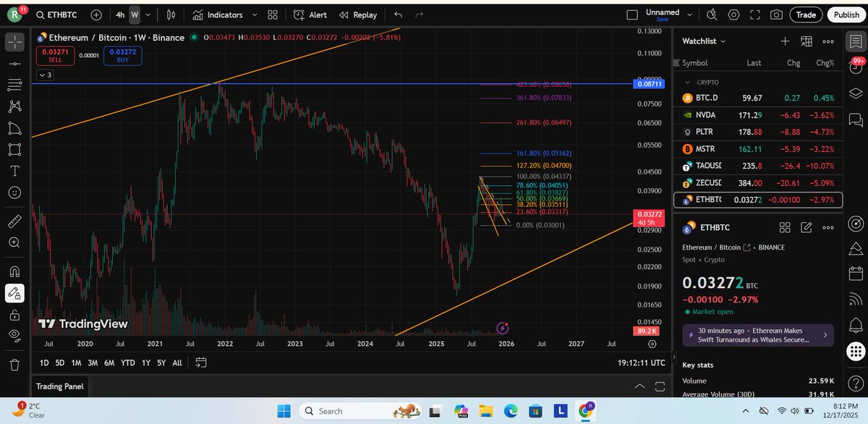
Task: Open the Ethereum whales news headline
Action: click(x=758, y=336)
